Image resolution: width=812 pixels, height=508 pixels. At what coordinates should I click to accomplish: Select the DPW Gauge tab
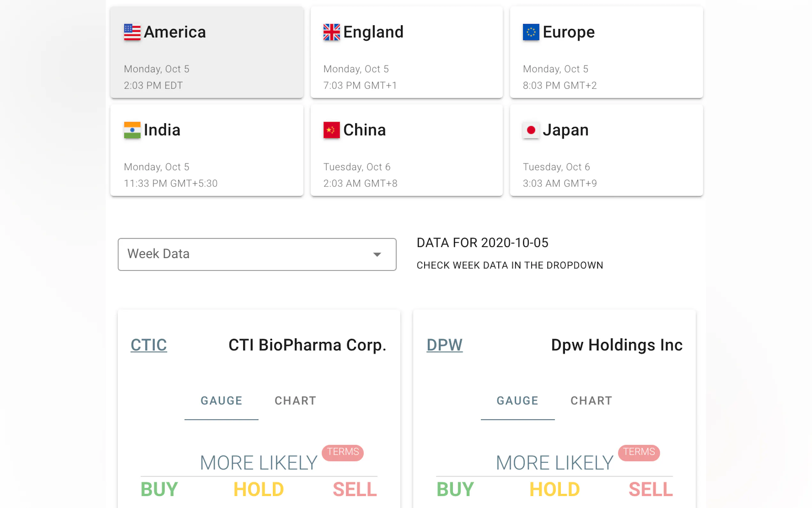pyautogui.click(x=517, y=401)
